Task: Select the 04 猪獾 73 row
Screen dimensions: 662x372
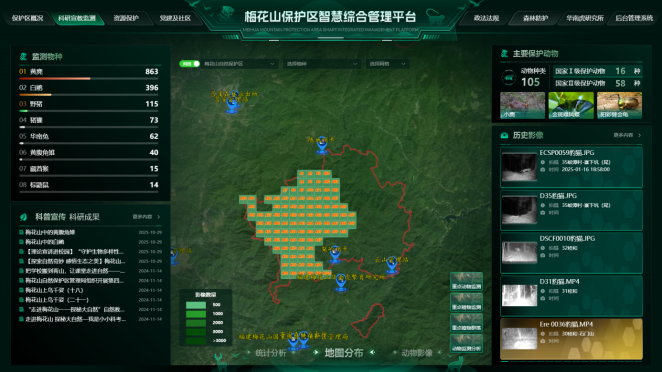Action: pyautogui.click(x=89, y=122)
